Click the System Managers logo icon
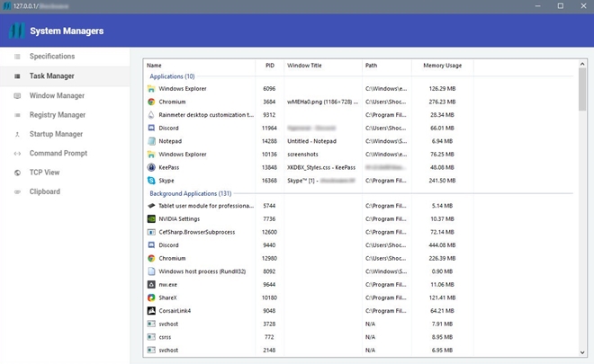594x364 pixels. (17, 31)
